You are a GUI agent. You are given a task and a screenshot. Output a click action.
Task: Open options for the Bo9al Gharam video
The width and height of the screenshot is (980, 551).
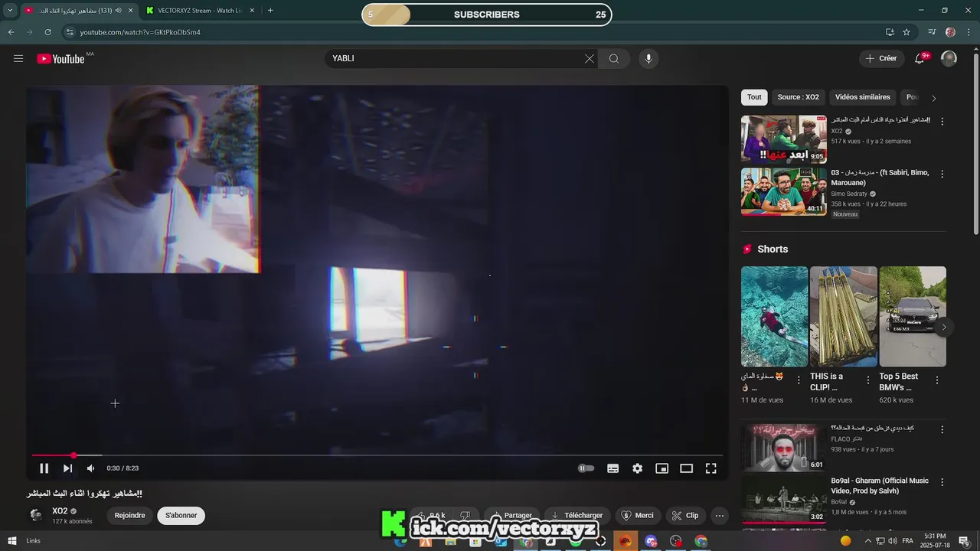(942, 482)
